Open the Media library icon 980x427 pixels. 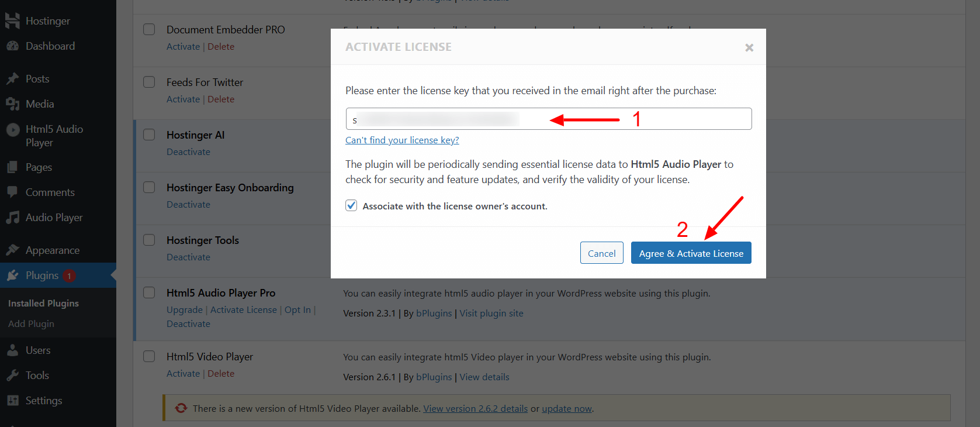(x=12, y=104)
